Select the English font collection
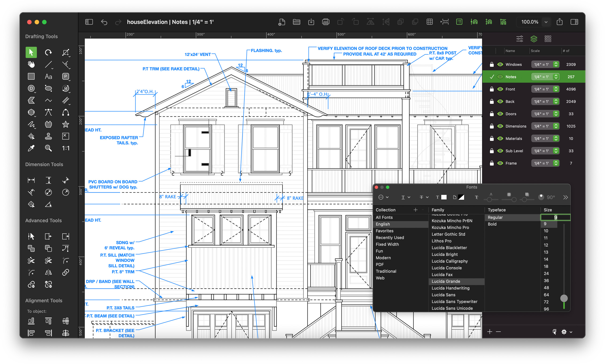605x364 pixels. pos(383,224)
